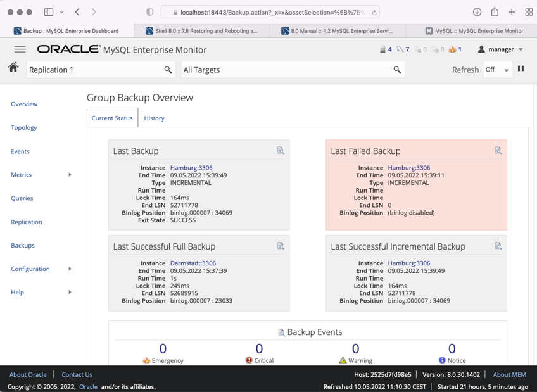This screenshot has height=392, width=537.
Task: Open Topology in the sidebar
Action: point(23,127)
